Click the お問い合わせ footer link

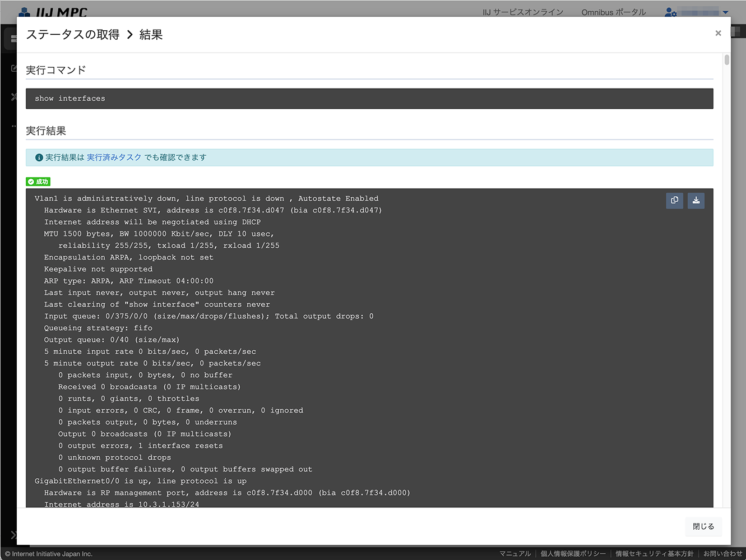[x=722, y=554]
